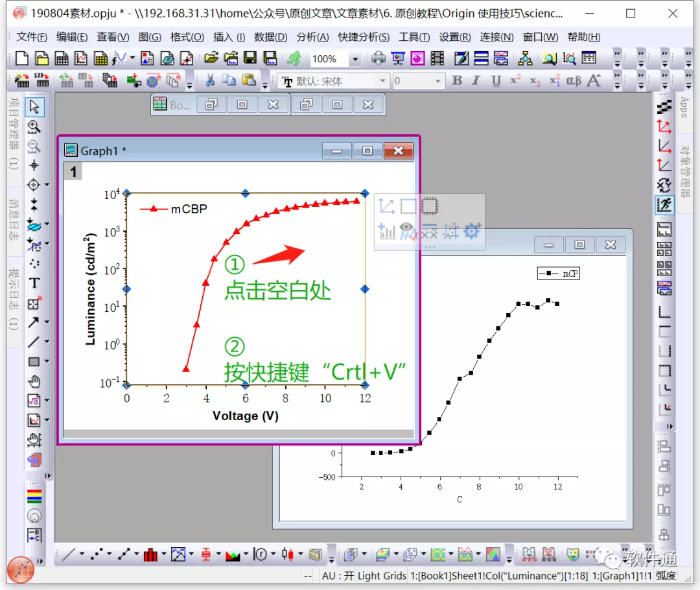Image resolution: width=700 pixels, height=590 pixels.
Task: Click the Origin logo button at bottom-left
Action: [x=21, y=569]
